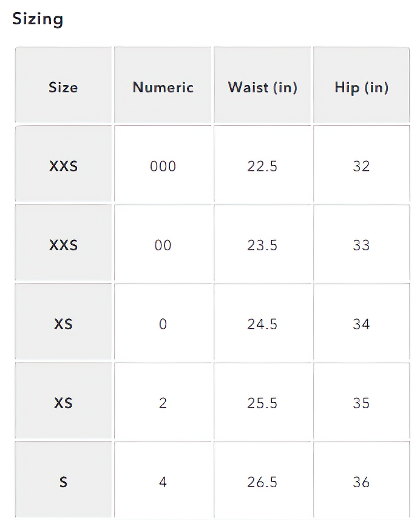Select the 22.5 waist value
Image resolution: width=420 pixels, height=520 pixels.
tap(262, 166)
